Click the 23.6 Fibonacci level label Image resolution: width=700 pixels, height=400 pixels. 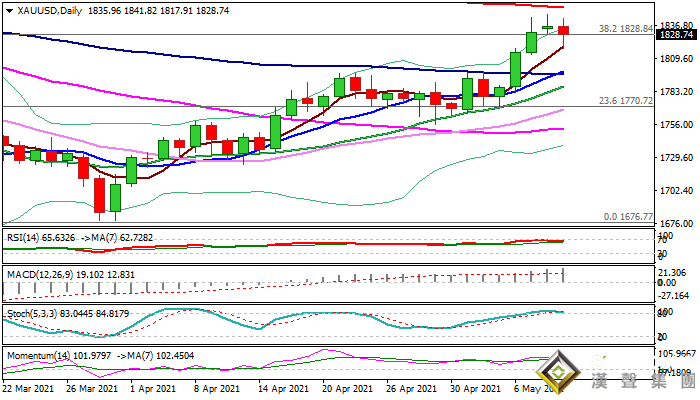624,101
